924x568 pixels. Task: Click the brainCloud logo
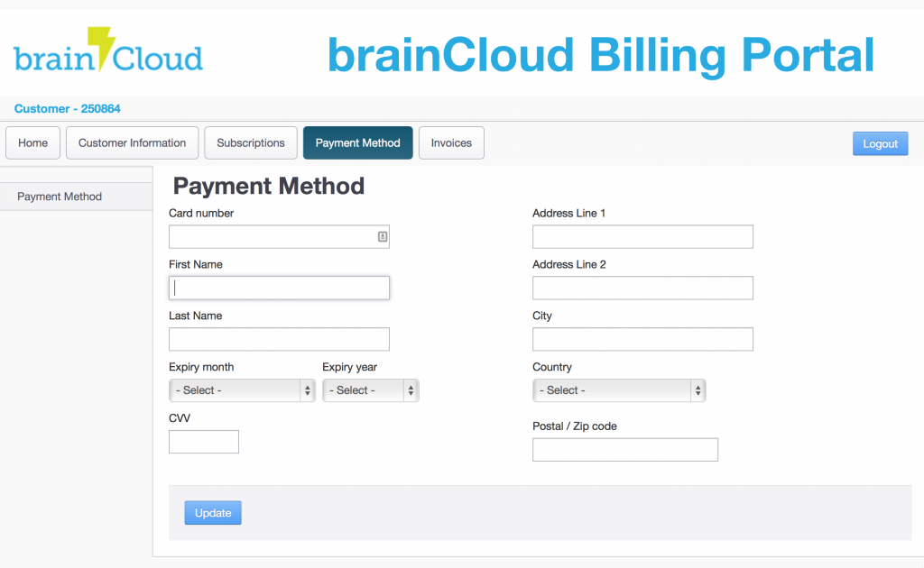[108, 50]
